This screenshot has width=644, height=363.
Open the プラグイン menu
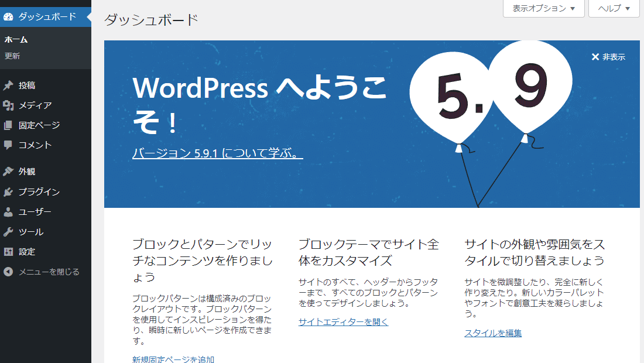(x=46, y=192)
